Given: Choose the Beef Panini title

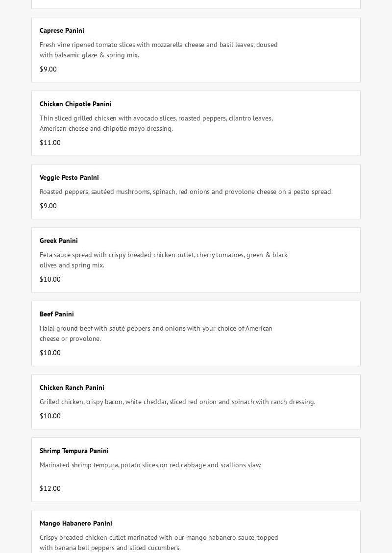Looking at the screenshot, I should tap(57, 314).
